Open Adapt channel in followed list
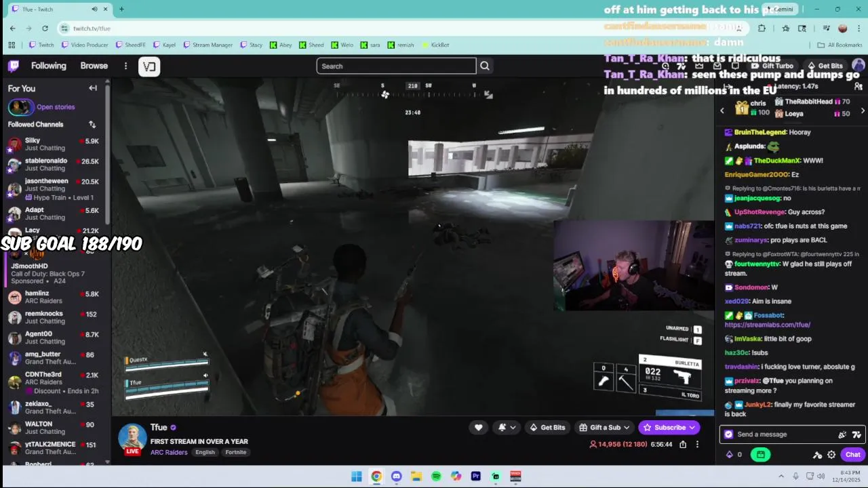Screen dimensions: 868x488 (54, 213)
